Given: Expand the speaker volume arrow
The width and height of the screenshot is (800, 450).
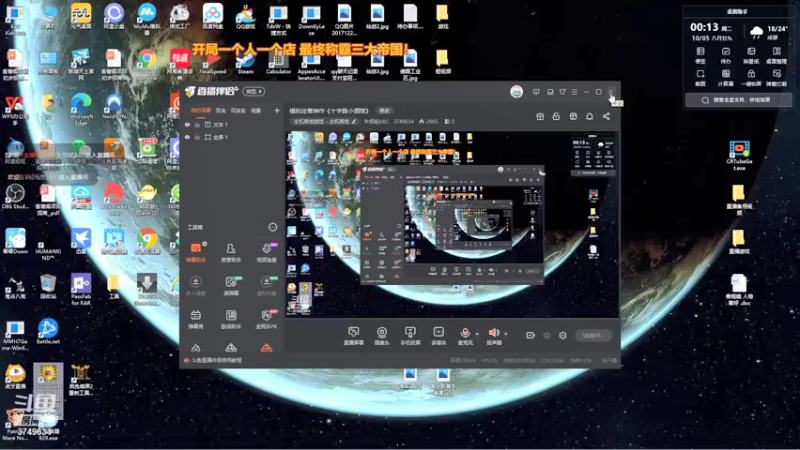Looking at the screenshot, I should coord(506,334).
